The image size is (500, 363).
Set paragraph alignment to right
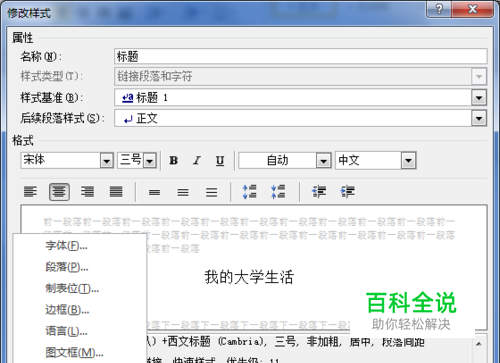(87, 192)
